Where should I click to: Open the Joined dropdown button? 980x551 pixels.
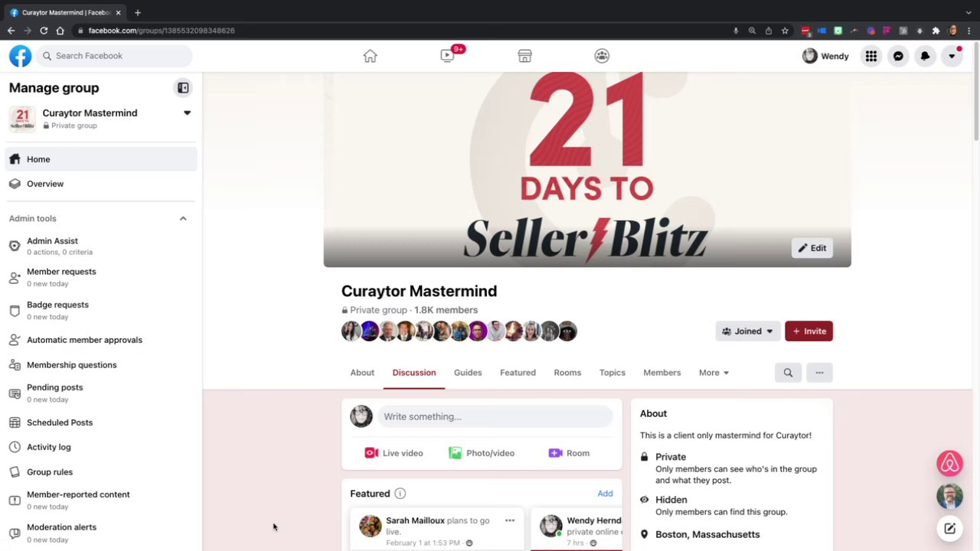click(748, 331)
